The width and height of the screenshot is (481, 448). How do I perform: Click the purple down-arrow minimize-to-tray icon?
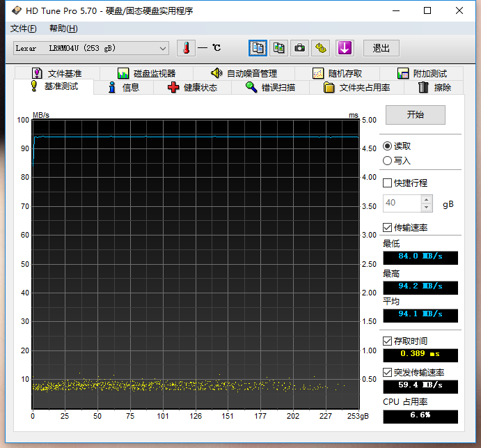(x=345, y=48)
